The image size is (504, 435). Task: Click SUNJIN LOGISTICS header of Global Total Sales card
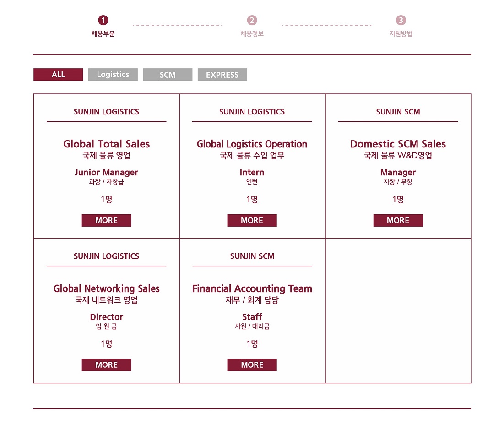106,112
